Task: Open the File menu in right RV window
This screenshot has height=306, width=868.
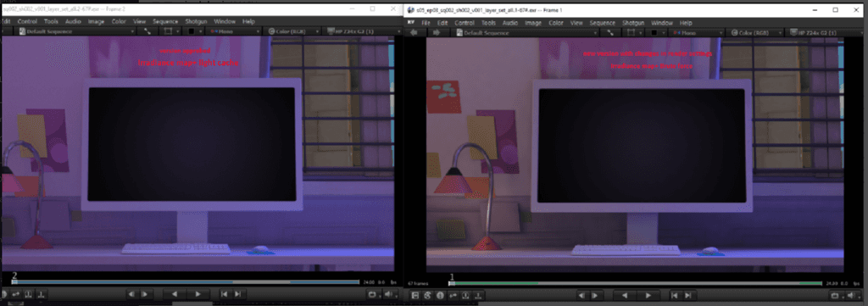Action: (426, 23)
